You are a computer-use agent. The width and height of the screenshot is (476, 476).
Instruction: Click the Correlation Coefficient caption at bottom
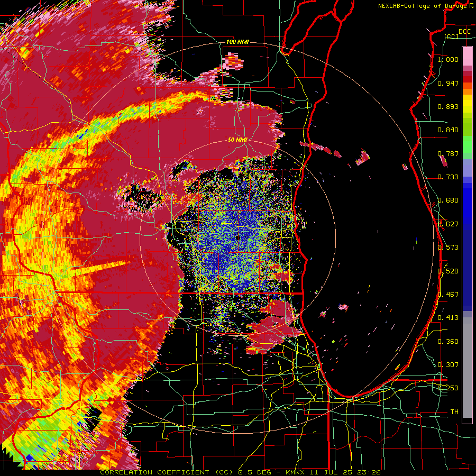(x=240, y=472)
